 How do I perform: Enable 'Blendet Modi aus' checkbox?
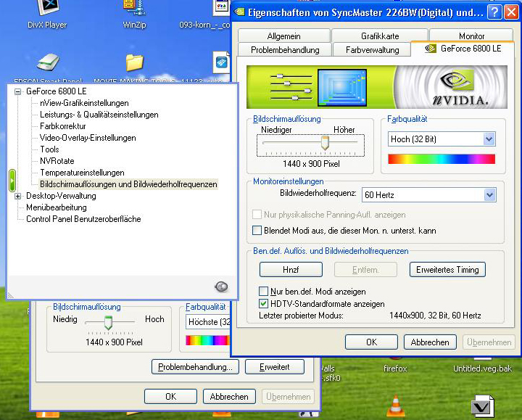point(257,231)
